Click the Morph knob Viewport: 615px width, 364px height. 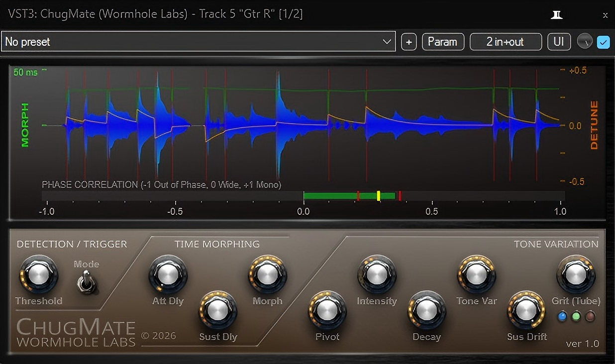coord(268,274)
